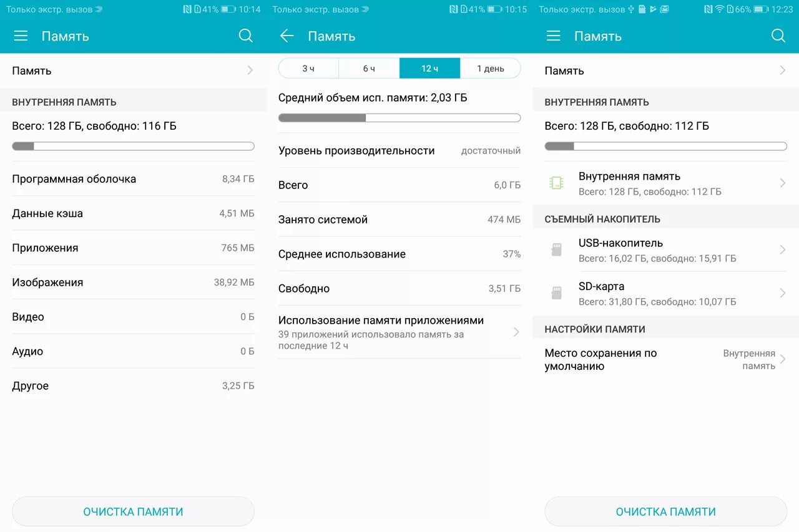The height and width of the screenshot is (532, 799).
Task: Tap SD-карта storage card icon
Action: [x=556, y=293]
